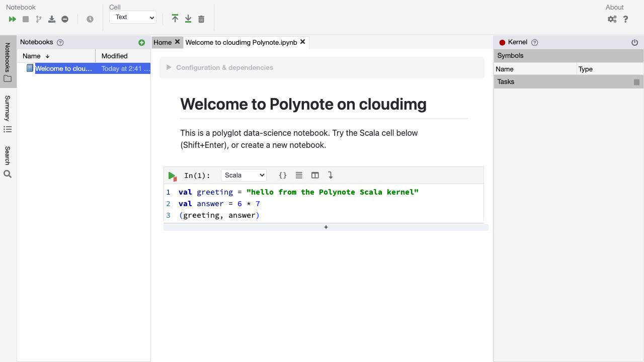Screen dimensions: 644x362
Task: Open the Summary sidebar tab
Action: [x=8, y=114]
